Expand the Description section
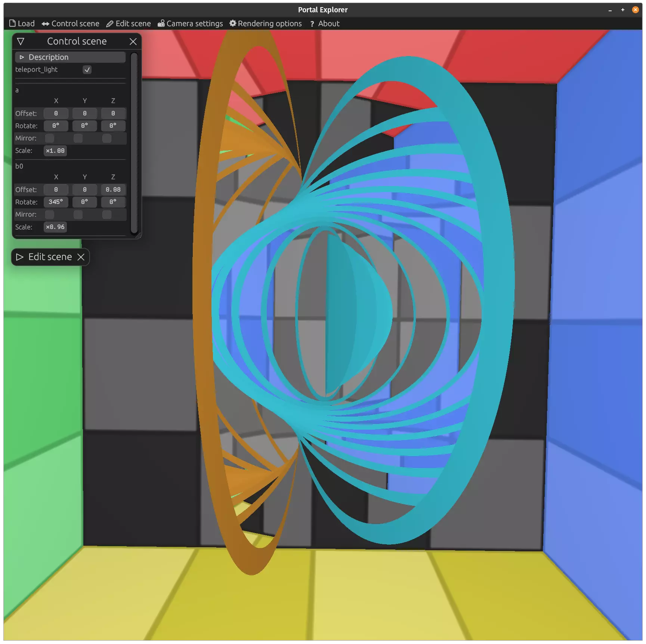 (70, 57)
